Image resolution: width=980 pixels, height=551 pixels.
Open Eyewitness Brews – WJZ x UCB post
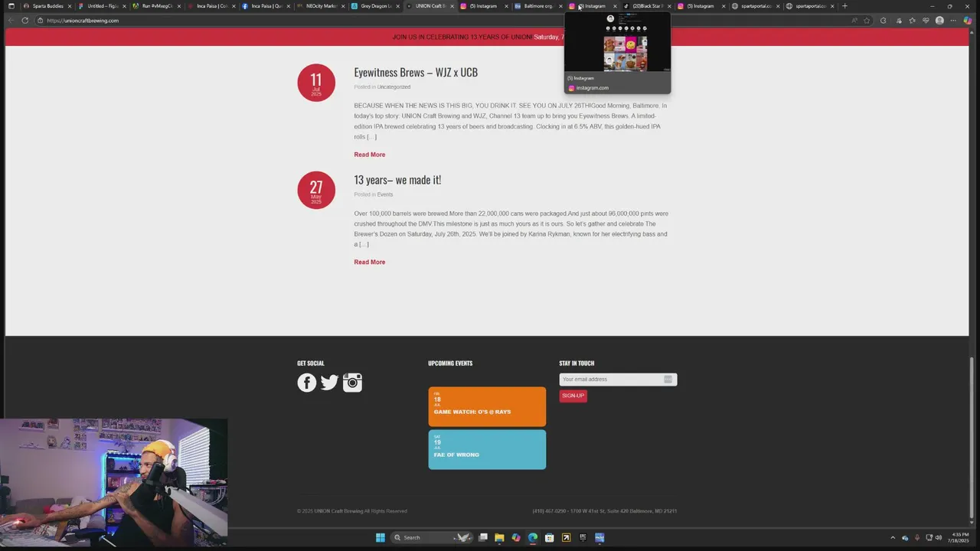point(416,72)
